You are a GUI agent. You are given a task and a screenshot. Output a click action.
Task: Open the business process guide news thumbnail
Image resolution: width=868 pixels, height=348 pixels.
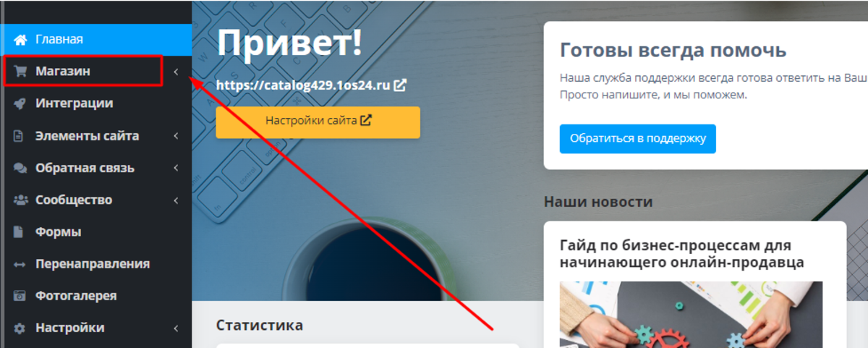691,315
